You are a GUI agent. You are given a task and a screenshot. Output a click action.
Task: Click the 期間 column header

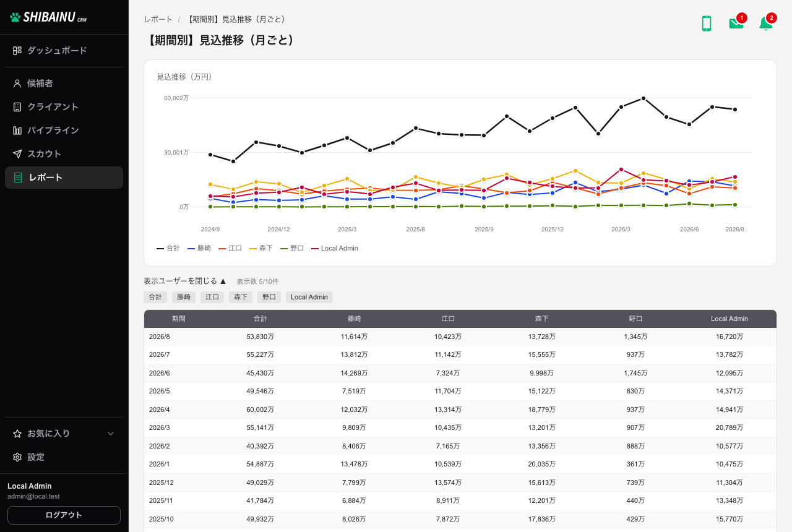click(179, 319)
